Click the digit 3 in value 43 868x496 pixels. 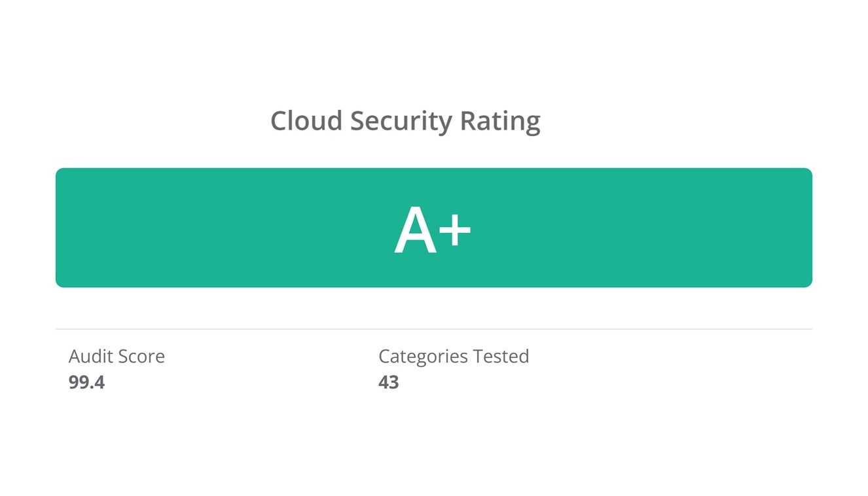393,382
